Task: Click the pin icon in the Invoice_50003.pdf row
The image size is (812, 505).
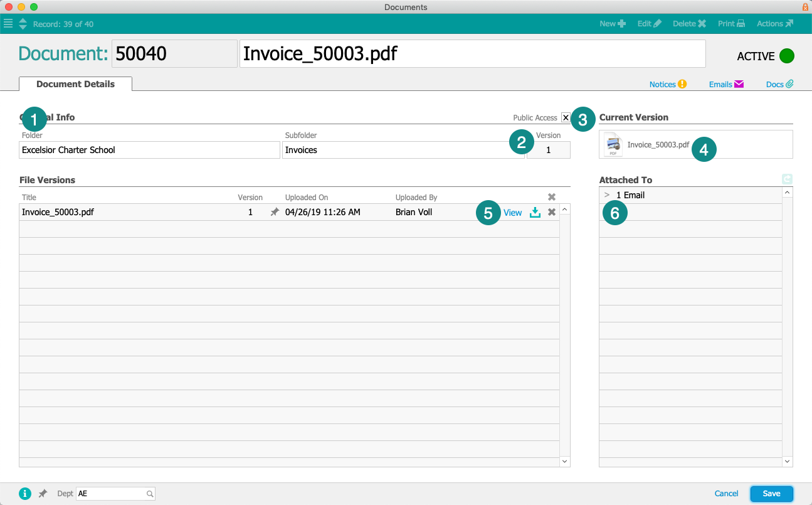Action: [275, 212]
